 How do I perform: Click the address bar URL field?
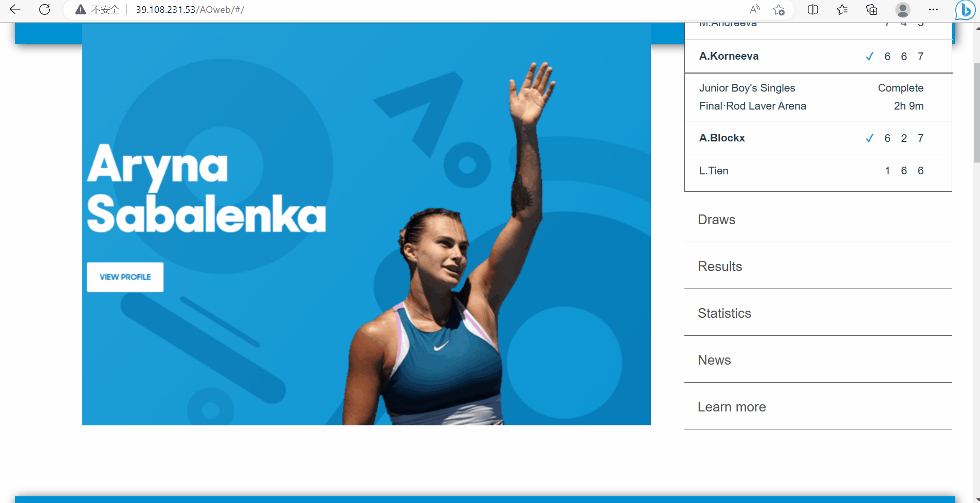click(437, 9)
